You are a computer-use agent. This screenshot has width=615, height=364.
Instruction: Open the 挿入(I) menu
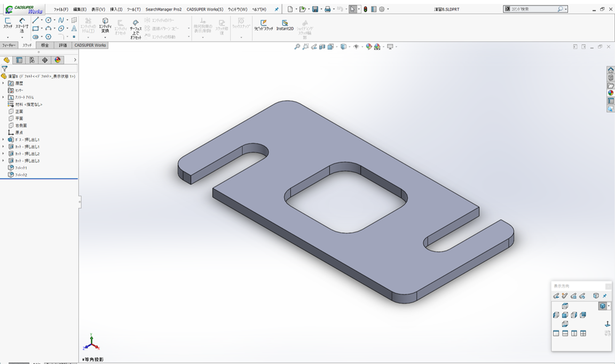click(x=116, y=10)
